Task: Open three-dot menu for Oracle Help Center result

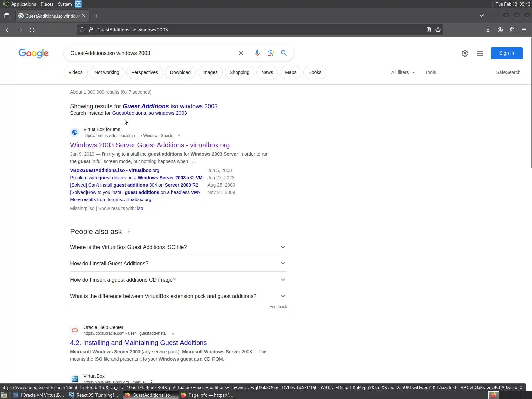Action: click(173, 333)
